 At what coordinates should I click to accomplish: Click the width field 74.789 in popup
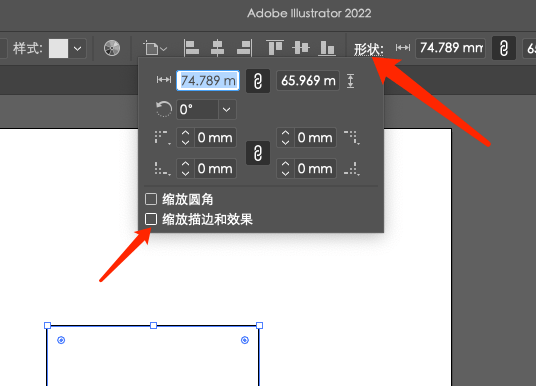tap(208, 81)
